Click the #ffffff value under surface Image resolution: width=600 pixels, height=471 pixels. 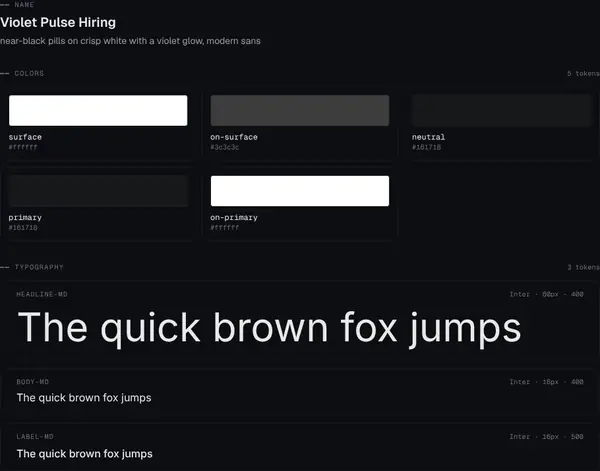(23, 147)
